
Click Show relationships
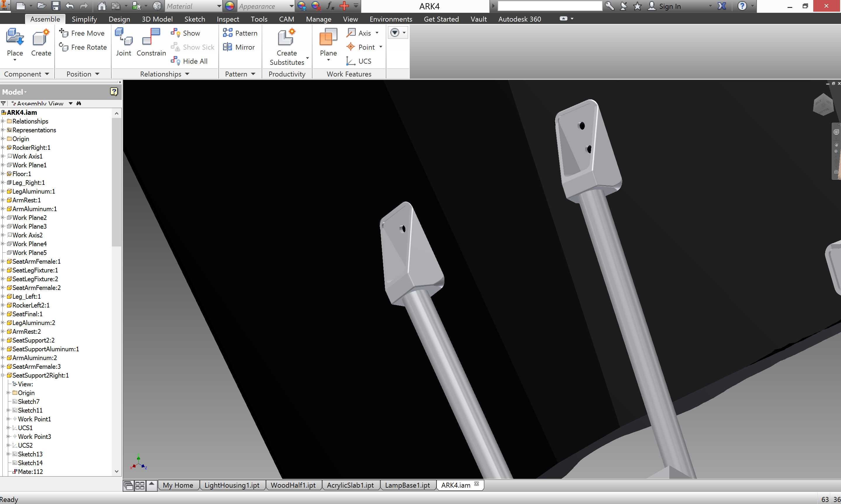point(185,33)
